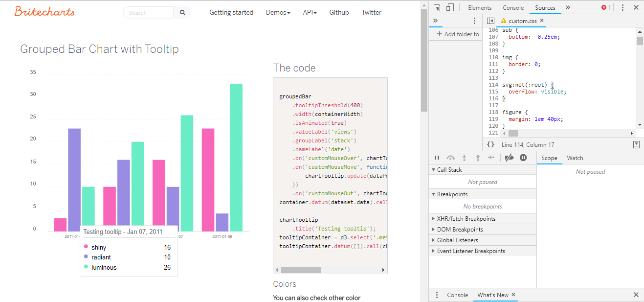
Task: Toggle the device toolbar
Action: click(x=450, y=7)
